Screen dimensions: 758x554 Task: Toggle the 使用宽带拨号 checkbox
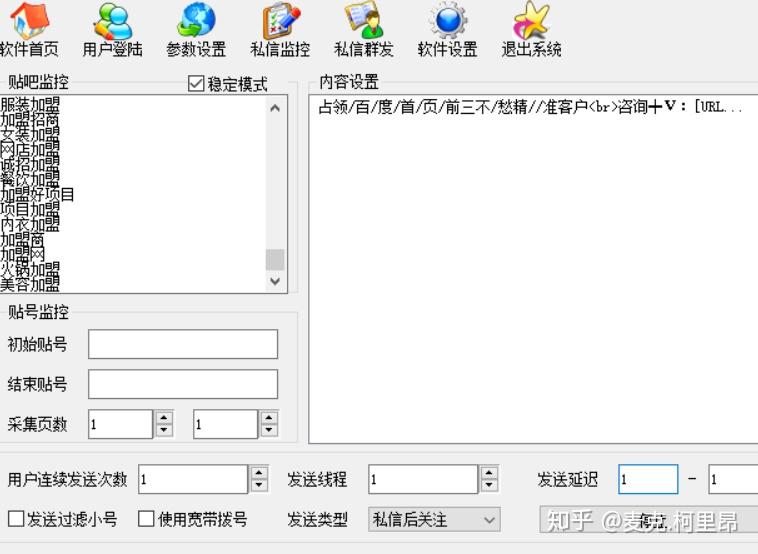click(x=146, y=519)
